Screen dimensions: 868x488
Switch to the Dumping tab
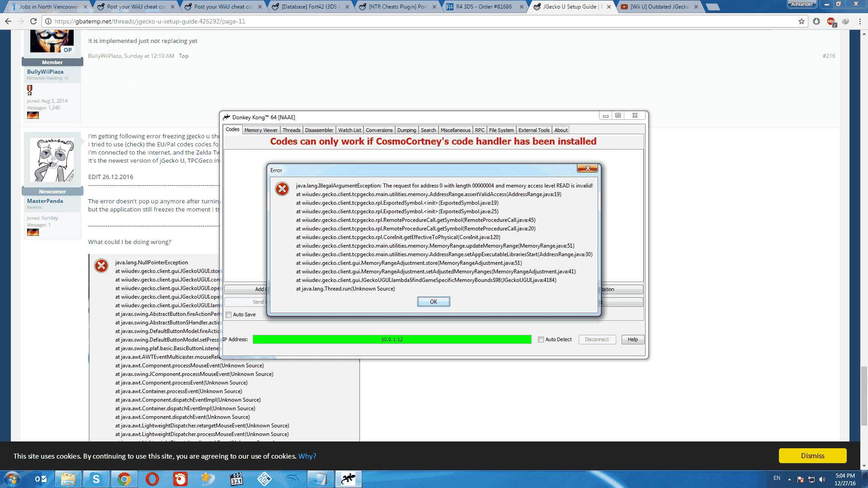406,130
